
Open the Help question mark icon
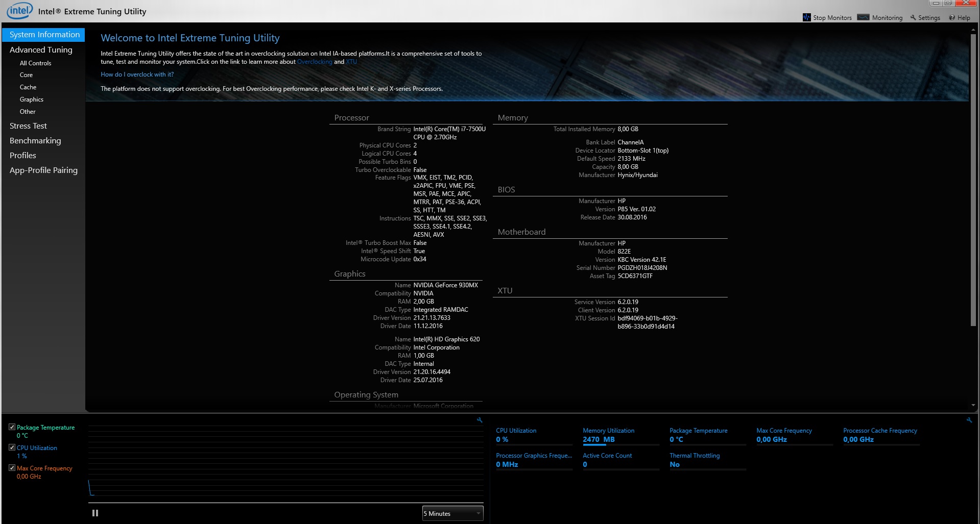(952, 17)
